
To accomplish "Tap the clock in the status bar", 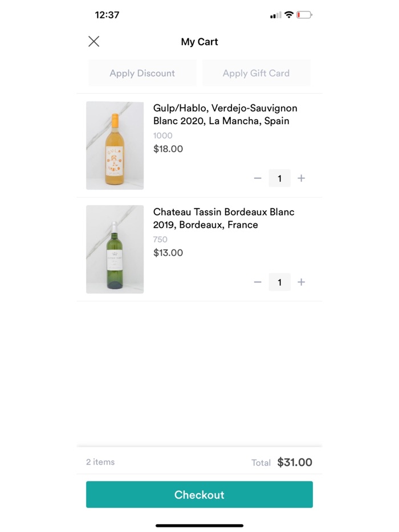I will (x=108, y=15).
